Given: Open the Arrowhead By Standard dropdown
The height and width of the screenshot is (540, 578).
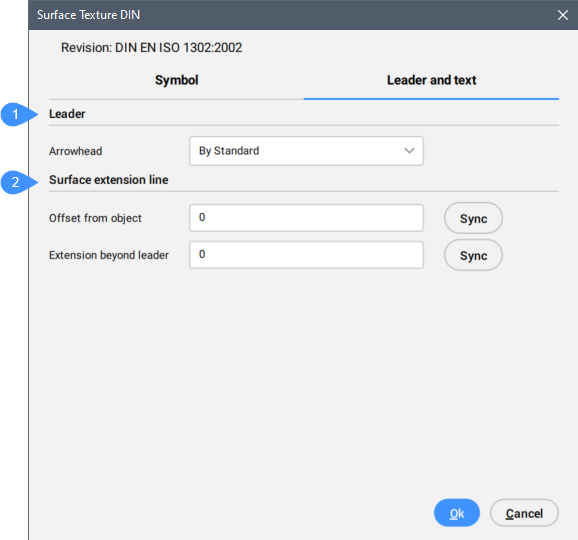Looking at the screenshot, I should [306, 151].
